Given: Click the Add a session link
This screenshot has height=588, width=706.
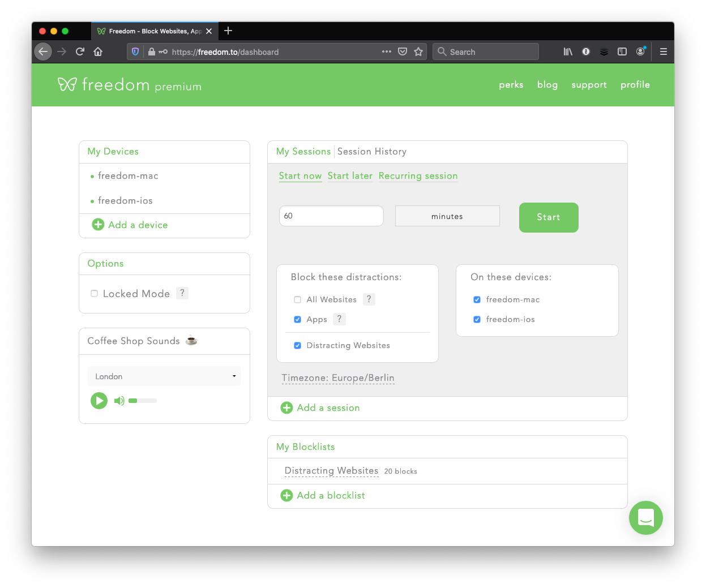Looking at the screenshot, I should (328, 408).
